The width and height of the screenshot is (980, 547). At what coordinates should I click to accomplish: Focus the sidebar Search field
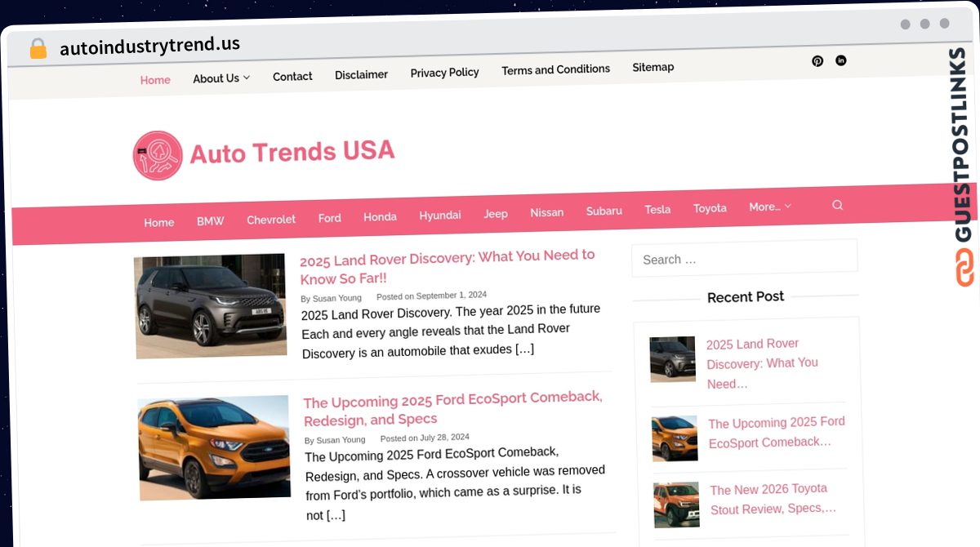[745, 259]
